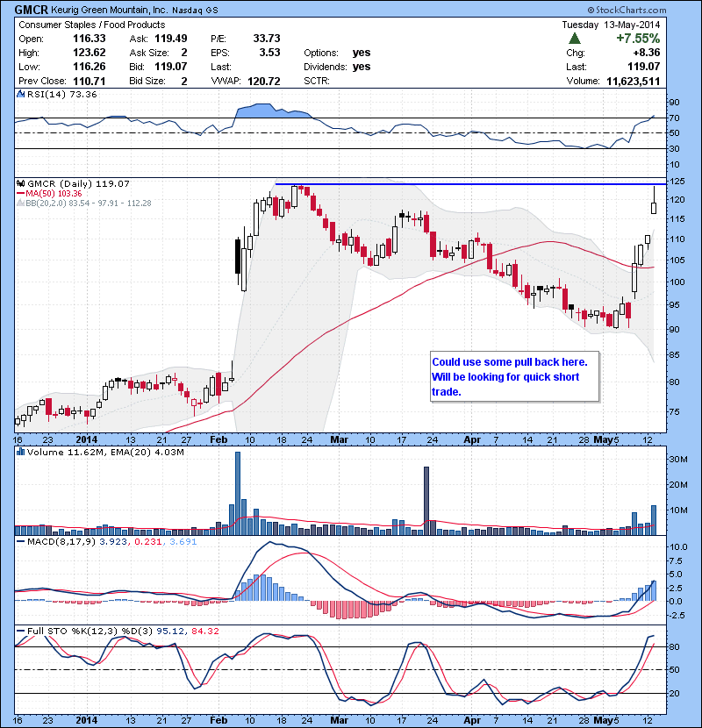Click the blue horizontal resistance line near 124

470,184
